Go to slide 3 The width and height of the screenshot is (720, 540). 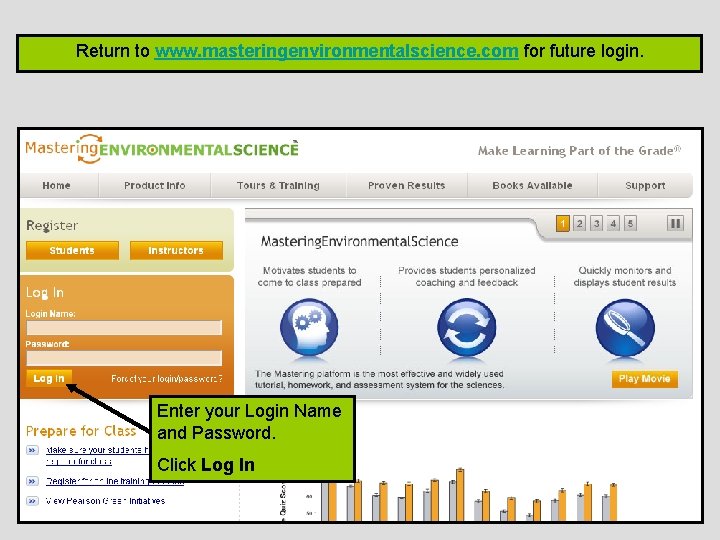tap(596, 224)
